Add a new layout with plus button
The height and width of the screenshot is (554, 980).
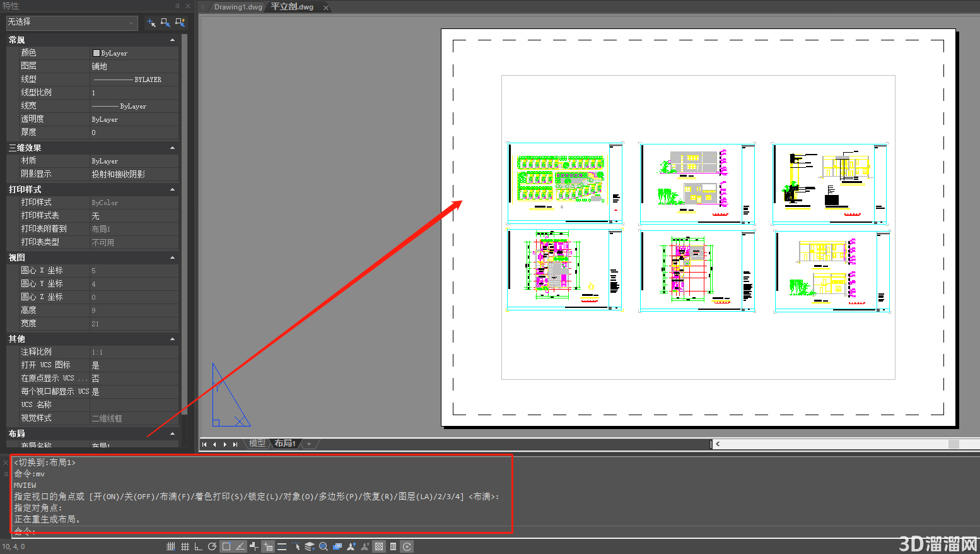(x=309, y=444)
